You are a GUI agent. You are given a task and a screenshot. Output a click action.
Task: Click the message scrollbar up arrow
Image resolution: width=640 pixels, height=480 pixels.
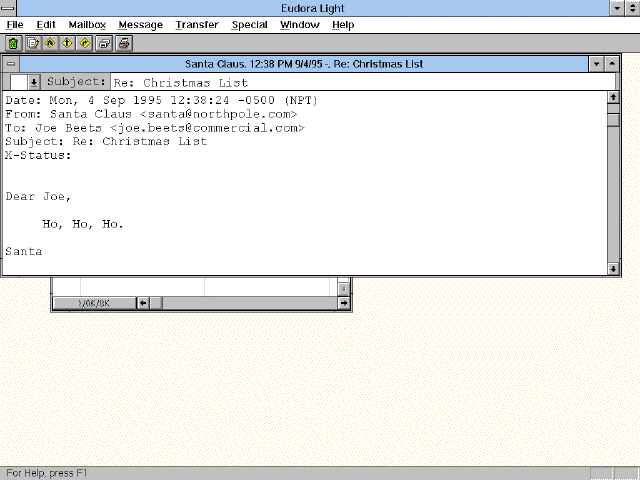613,98
